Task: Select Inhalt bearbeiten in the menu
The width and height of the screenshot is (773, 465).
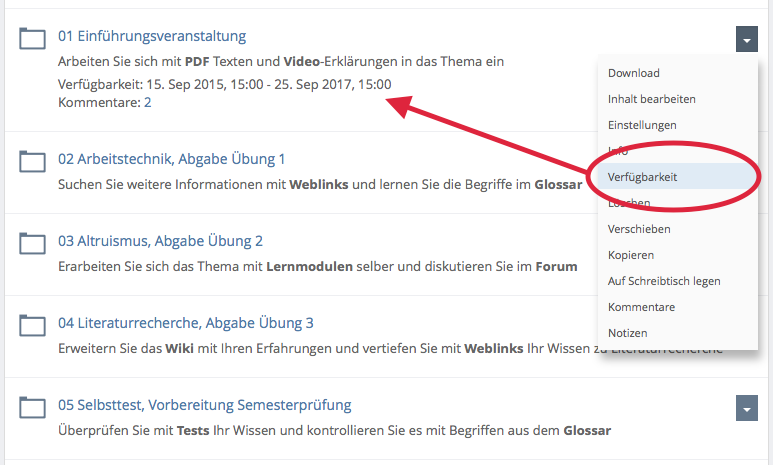Action: point(651,99)
